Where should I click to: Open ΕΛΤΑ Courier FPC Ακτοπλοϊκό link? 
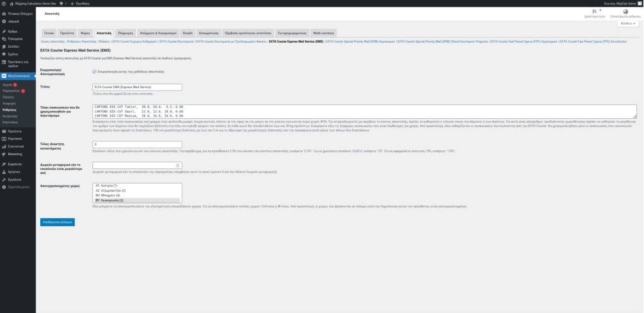[593, 41]
